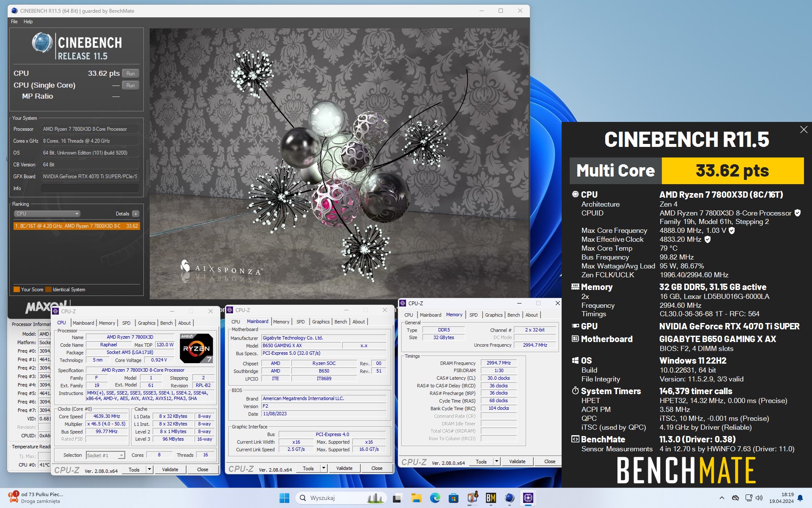
Task: Click the 33.62 pts Multi Core score
Action: click(732, 171)
